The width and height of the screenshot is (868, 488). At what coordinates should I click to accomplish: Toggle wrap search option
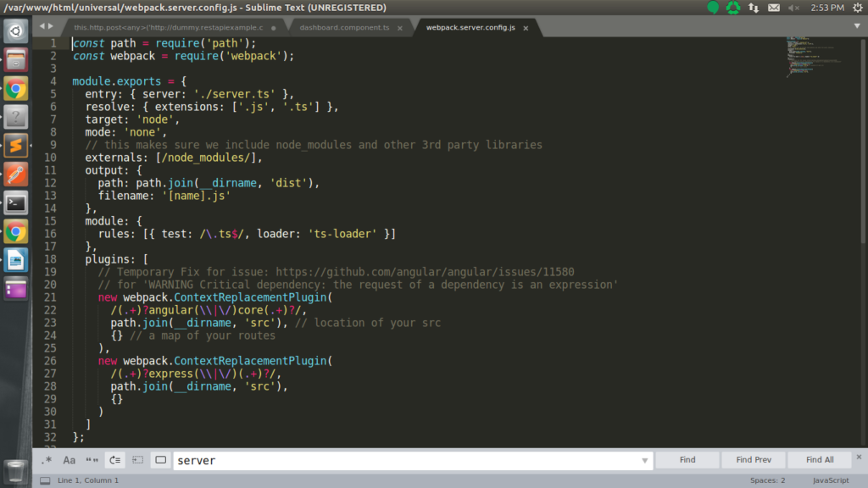coord(115,460)
